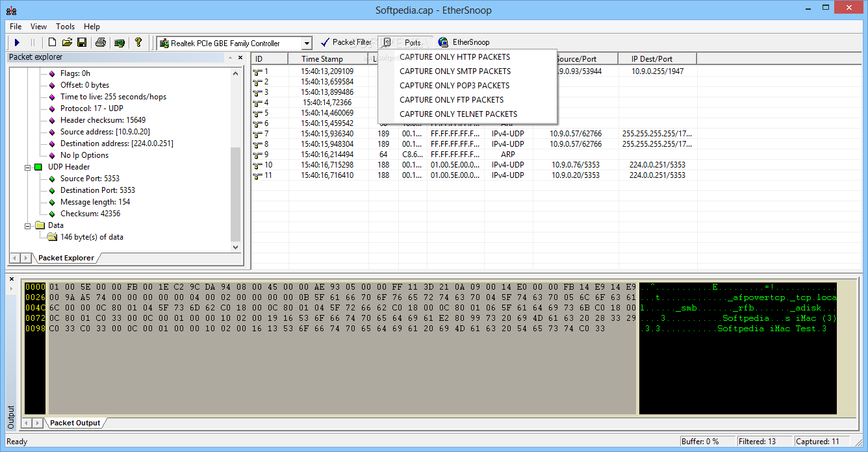
Task: Open the Tools menu
Action: pyautogui.click(x=65, y=27)
